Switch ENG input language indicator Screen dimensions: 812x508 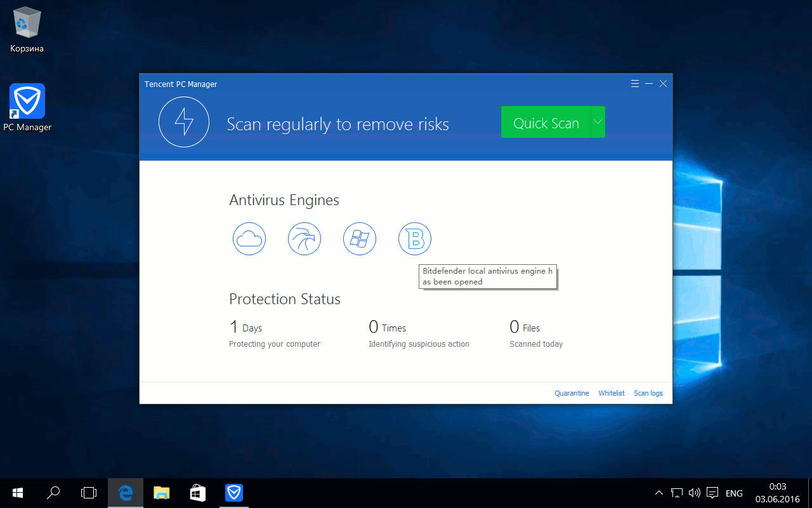(734, 493)
